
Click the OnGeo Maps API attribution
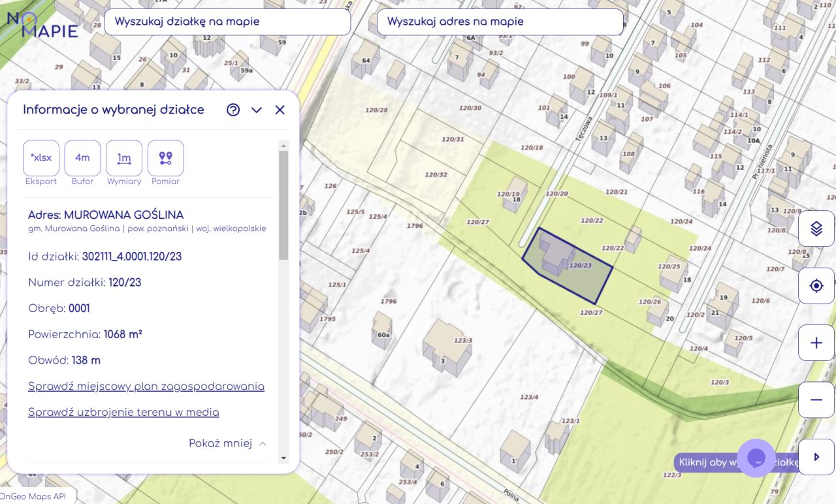(x=33, y=496)
